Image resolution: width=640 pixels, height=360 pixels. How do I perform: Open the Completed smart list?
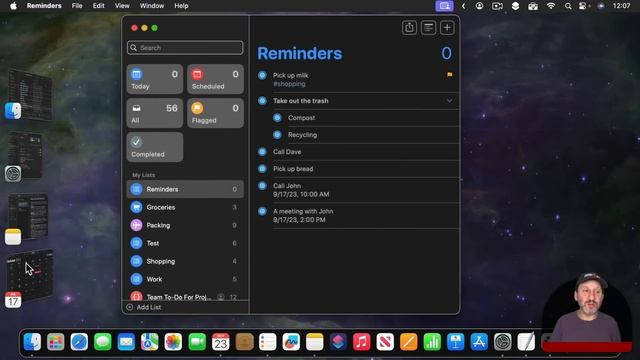pyautogui.click(x=155, y=147)
